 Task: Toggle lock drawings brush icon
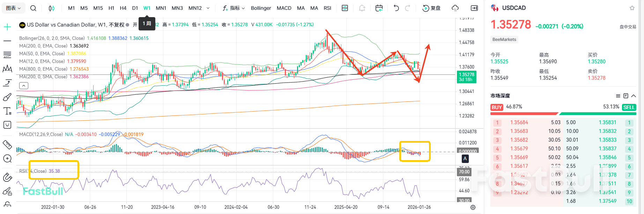[x=7, y=191]
